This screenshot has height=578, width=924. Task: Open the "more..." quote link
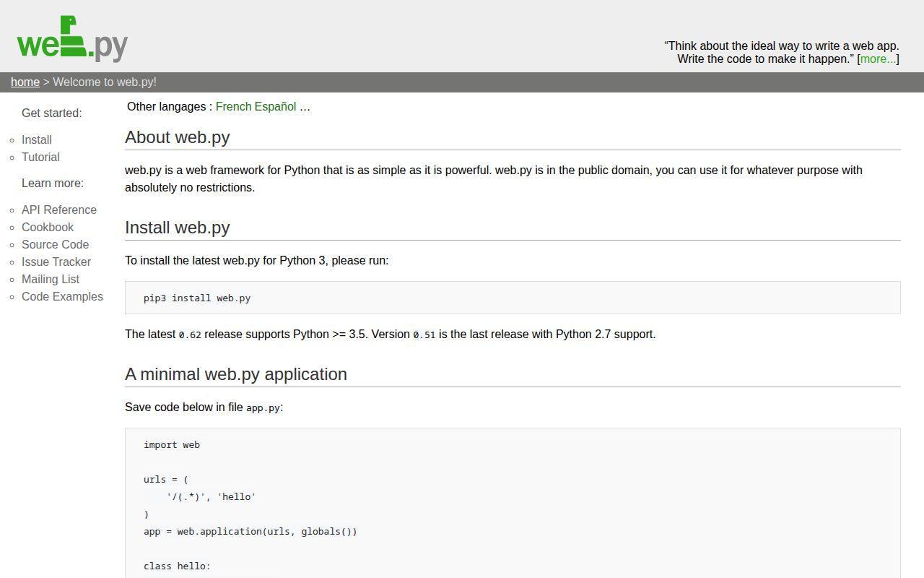coord(878,59)
